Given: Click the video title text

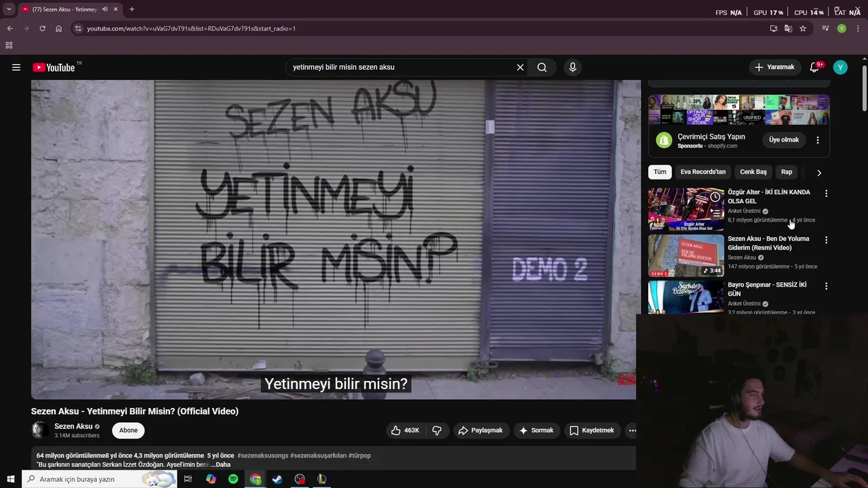Looking at the screenshot, I should (135, 411).
